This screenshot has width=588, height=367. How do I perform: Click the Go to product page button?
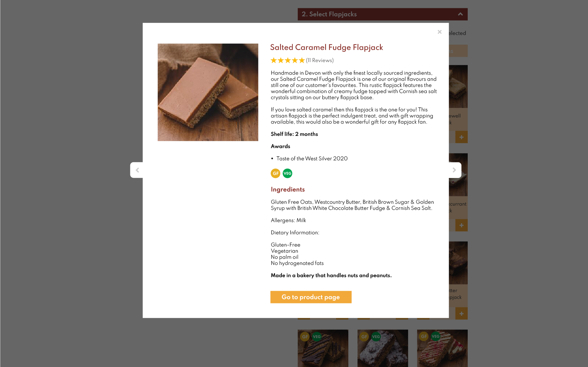point(311,297)
